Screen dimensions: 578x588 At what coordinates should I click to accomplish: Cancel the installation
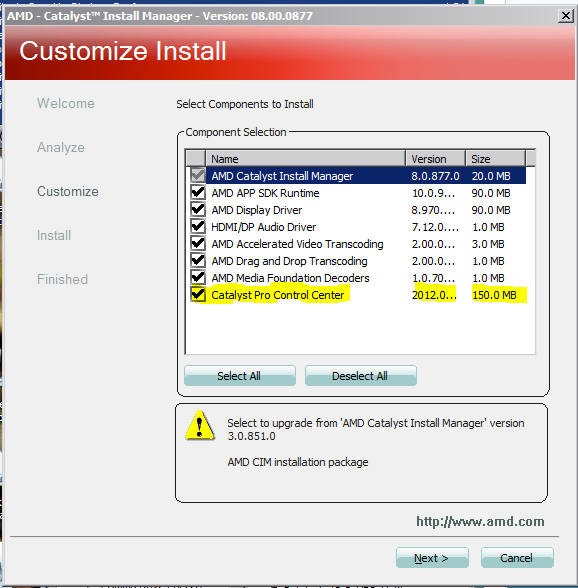click(517, 558)
